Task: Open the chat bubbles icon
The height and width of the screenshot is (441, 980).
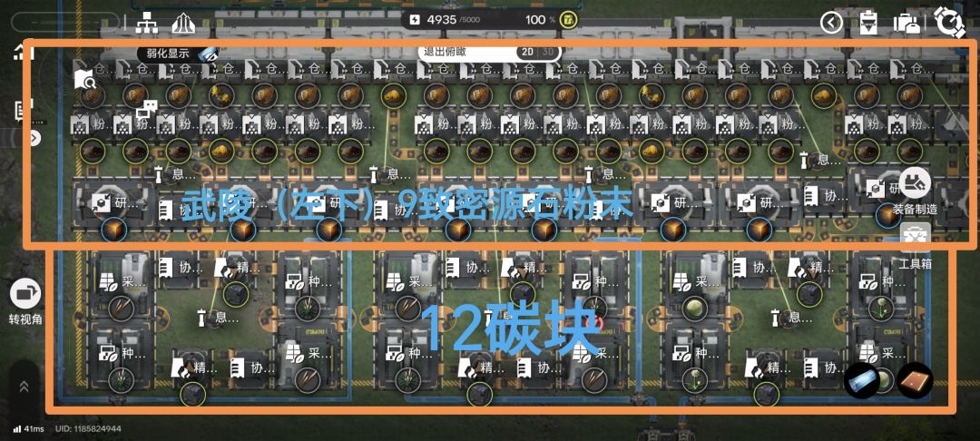Action: [x=146, y=109]
